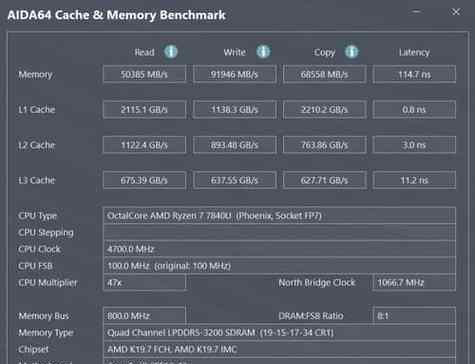The width and height of the screenshot is (475, 364).
Task: Select the Memory Read result field
Action: point(144,74)
